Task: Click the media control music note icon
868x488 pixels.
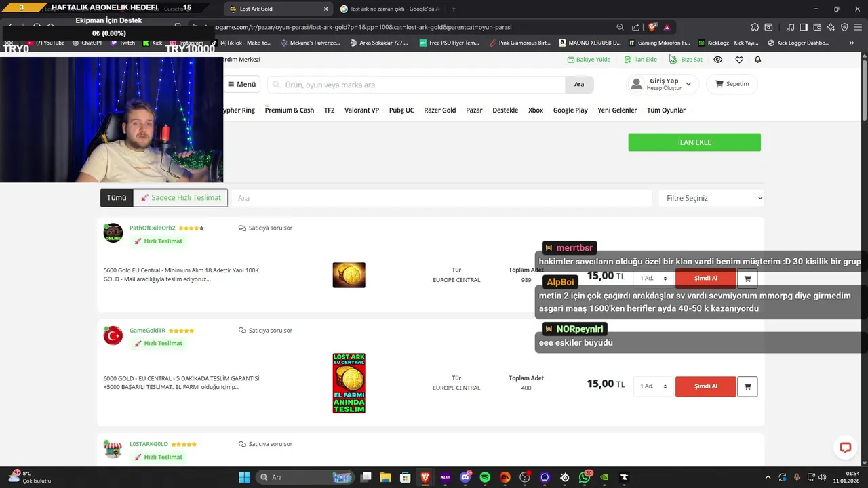Action: coord(790,27)
